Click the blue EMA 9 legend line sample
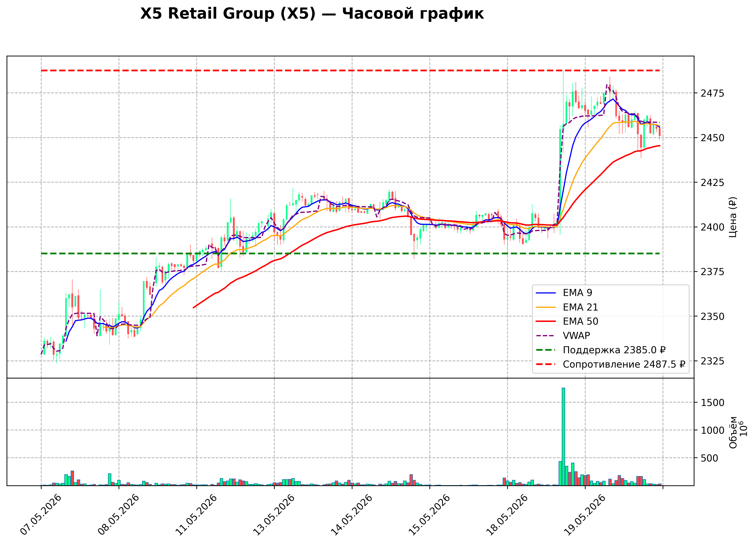 click(546, 293)
